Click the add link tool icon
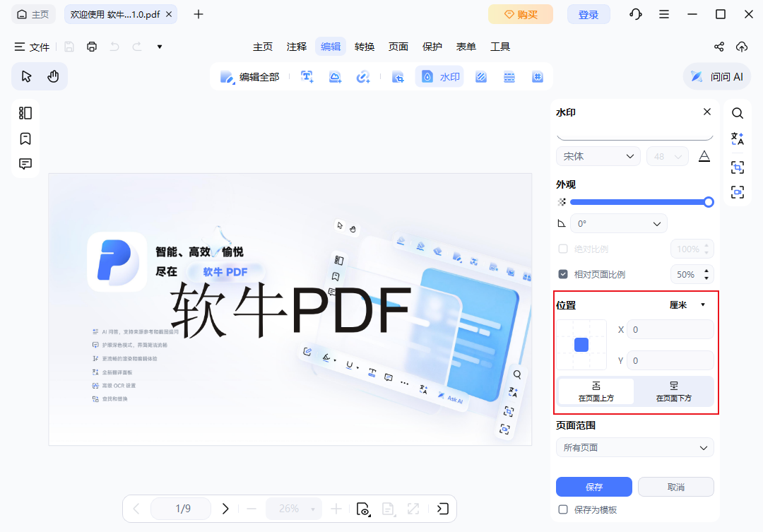Viewport: 763px width, 532px height. (x=363, y=77)
